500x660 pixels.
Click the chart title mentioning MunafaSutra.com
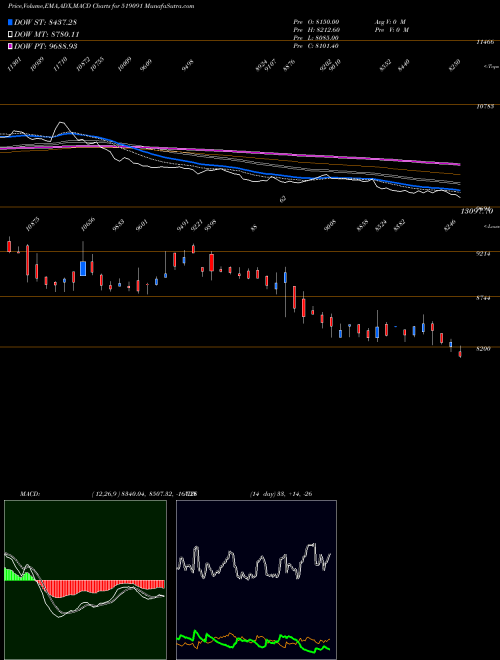(x=101, y=6)
